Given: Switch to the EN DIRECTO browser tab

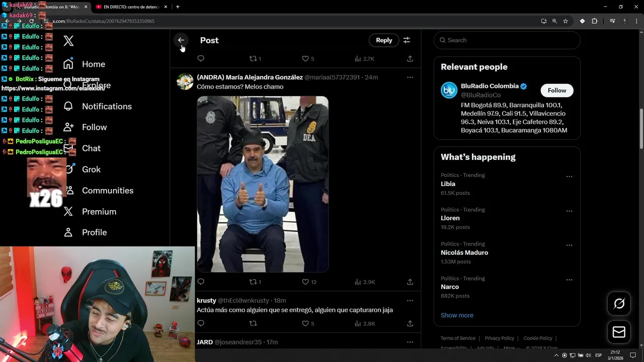Looking at the screenshot, I should [131, 7].
